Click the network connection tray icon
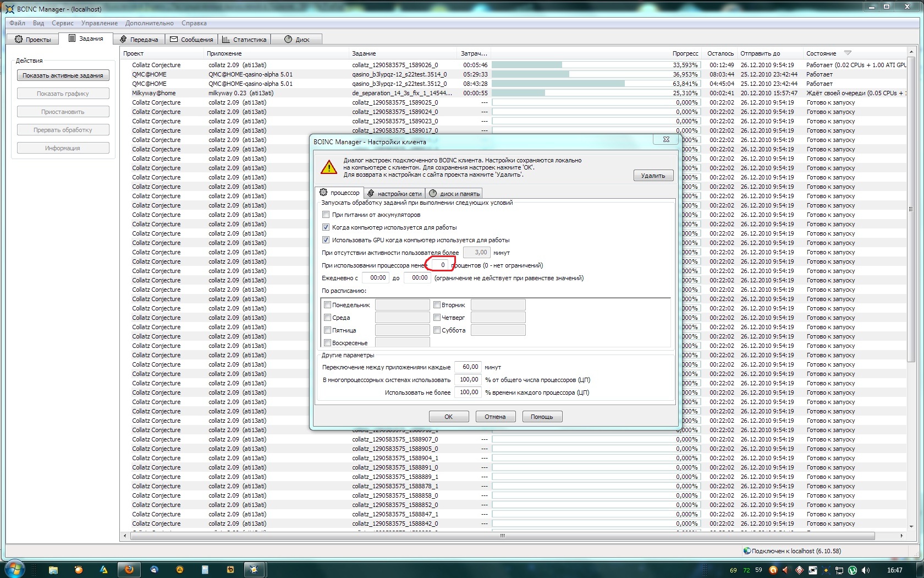The image size is (924, 578). pos(839,570)
